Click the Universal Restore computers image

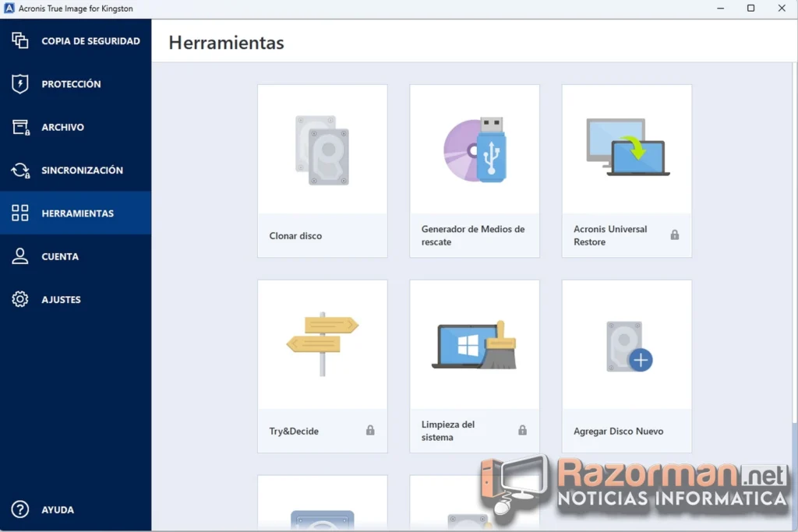click(627, 147)
